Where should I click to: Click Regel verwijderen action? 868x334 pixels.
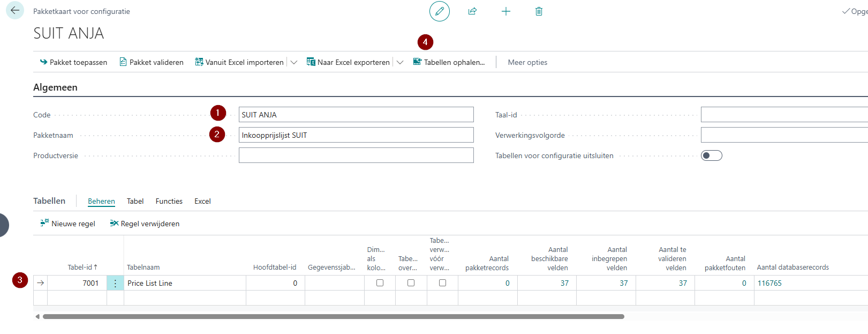coord(145,224)
